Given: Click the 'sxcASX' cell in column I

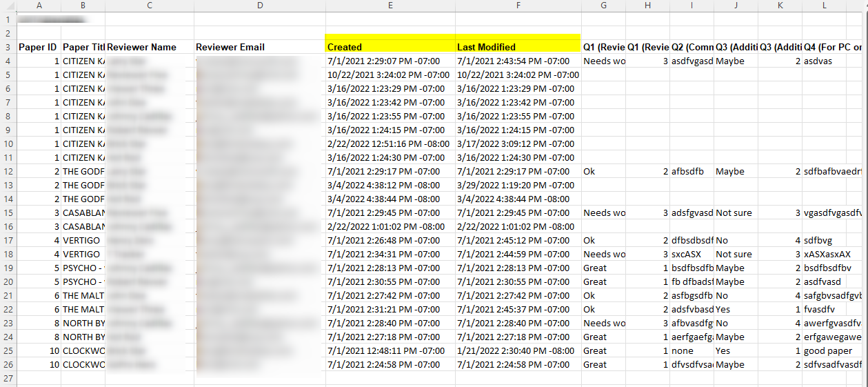Looking at the screenshot, I should coord(692,255).
